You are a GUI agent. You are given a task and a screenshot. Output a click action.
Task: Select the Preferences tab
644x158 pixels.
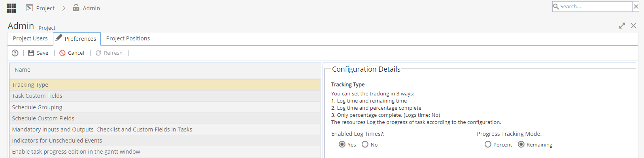(x=77, y=39)
